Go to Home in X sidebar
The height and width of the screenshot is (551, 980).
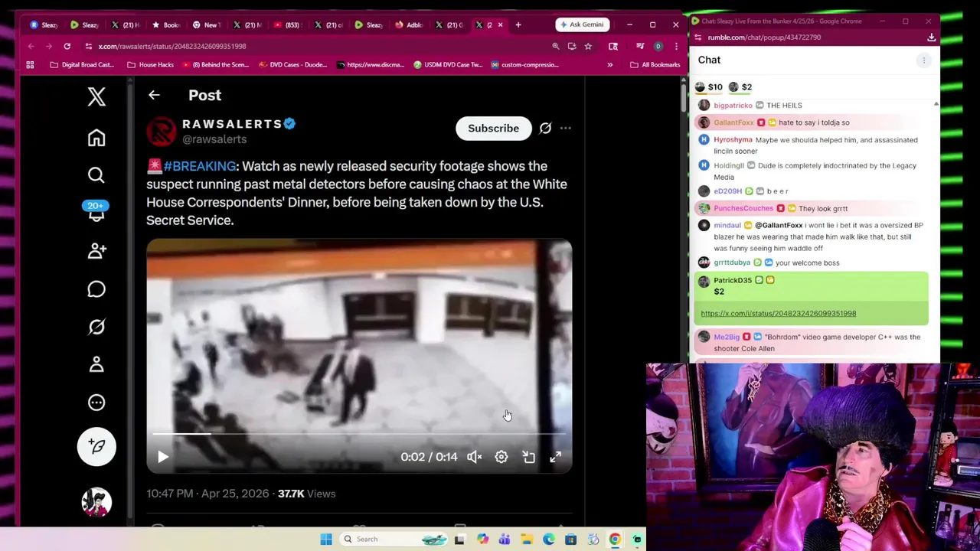(x=96, y=138)
